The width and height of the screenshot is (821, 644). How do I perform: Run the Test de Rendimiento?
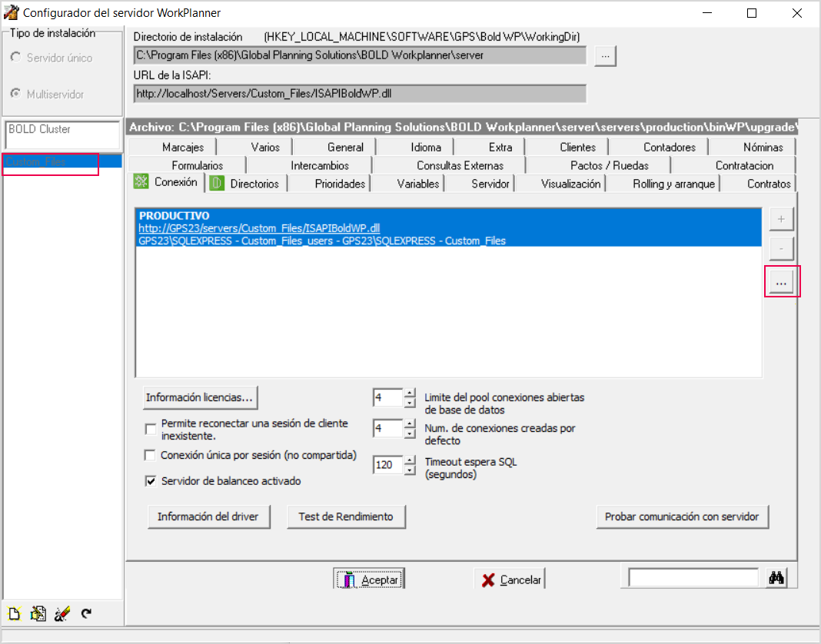[x=346, y=516]
